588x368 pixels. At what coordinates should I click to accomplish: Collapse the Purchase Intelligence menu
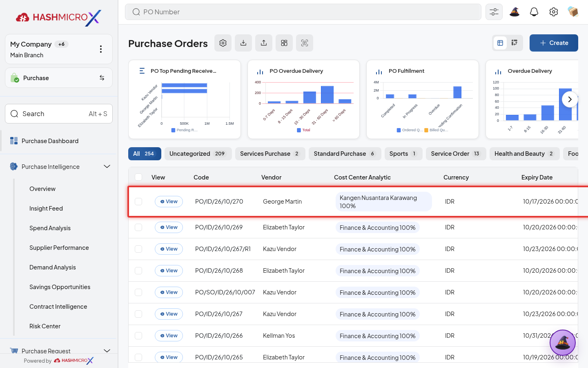[x=107, y=166]
